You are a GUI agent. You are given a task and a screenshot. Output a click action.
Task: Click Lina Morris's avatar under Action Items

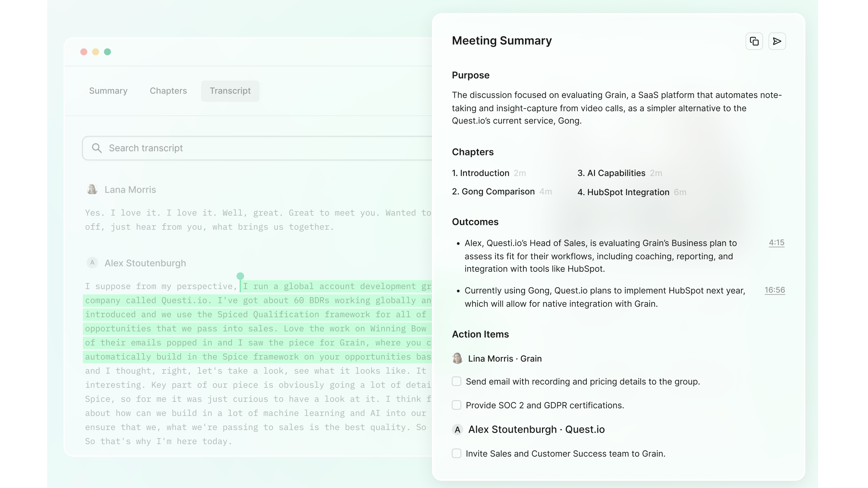457,358
